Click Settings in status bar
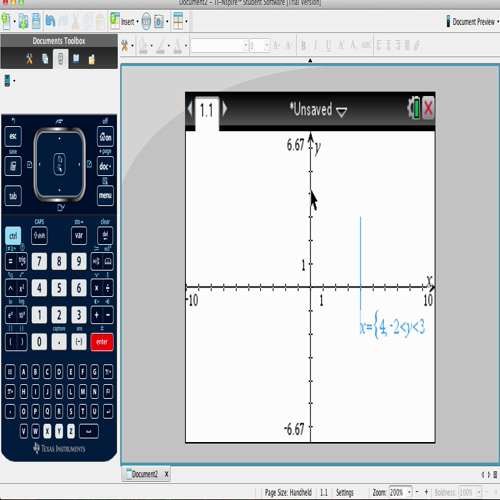The width and height of the screenshot is (500, 500). [345, 492]
